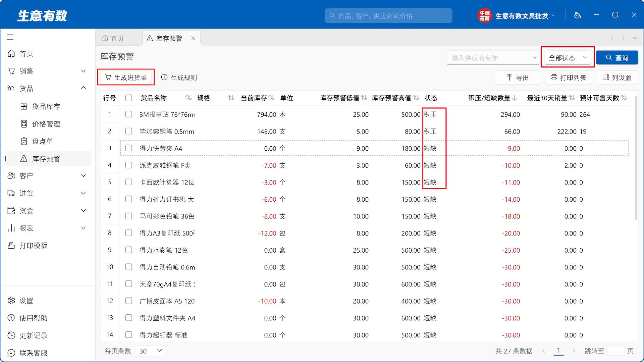Sort by 库存预警高值 column arrows
Screen dimensions: 644x362
point(416,98)
